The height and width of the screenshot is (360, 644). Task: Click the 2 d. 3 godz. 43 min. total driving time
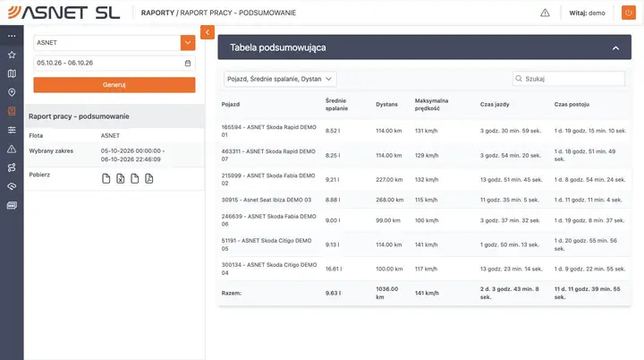(509, 293)
